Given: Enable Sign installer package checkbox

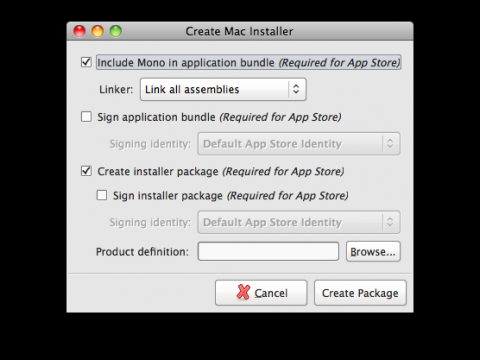Looking at the screenshot, I should click(102, 195).
